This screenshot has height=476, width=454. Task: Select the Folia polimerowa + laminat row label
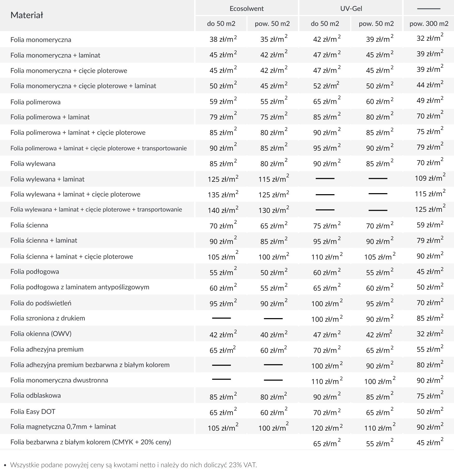(50, 117)
